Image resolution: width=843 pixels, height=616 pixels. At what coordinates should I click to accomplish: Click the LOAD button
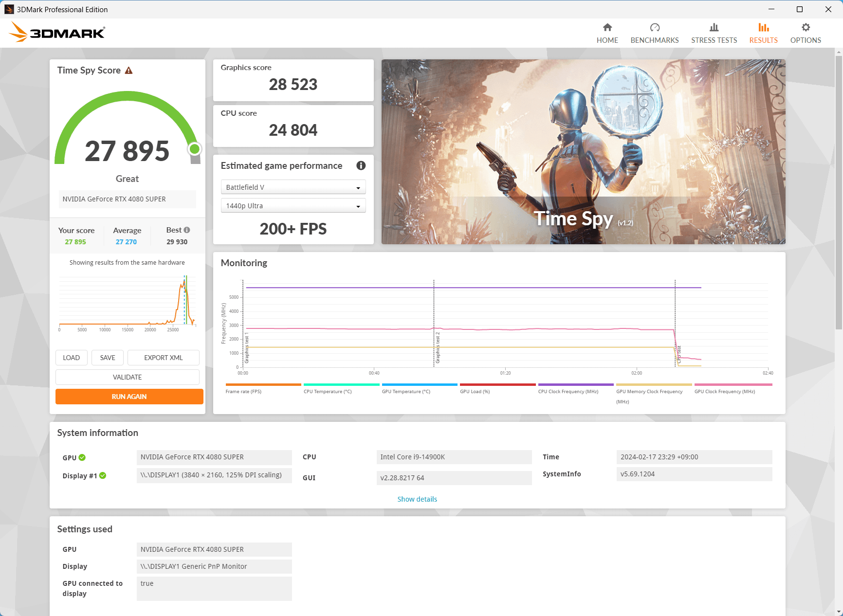click(x=72, y=358)
